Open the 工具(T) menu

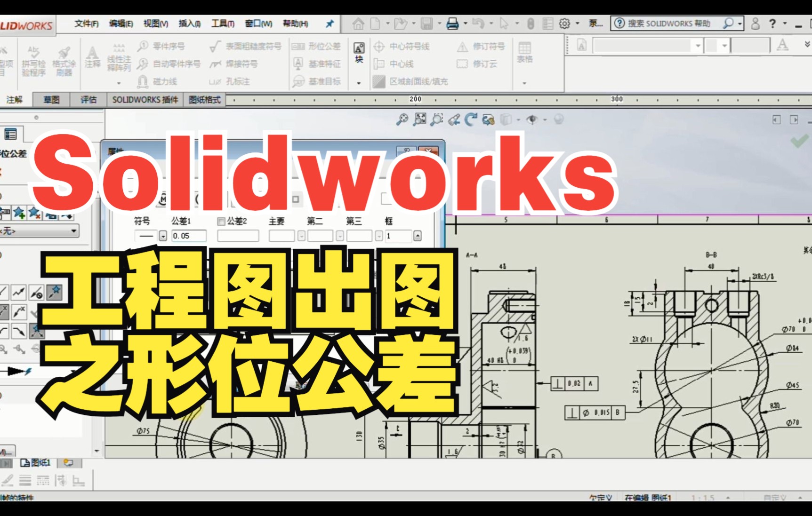point(223,24)
